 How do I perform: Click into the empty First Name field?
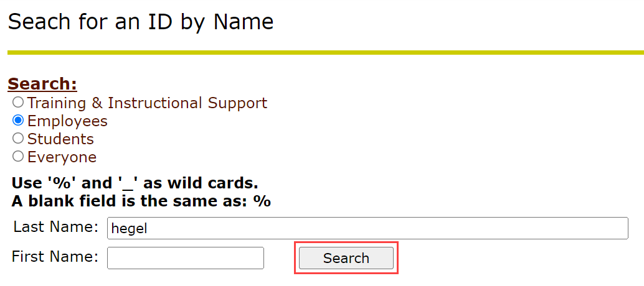click(x=186, y=258)
